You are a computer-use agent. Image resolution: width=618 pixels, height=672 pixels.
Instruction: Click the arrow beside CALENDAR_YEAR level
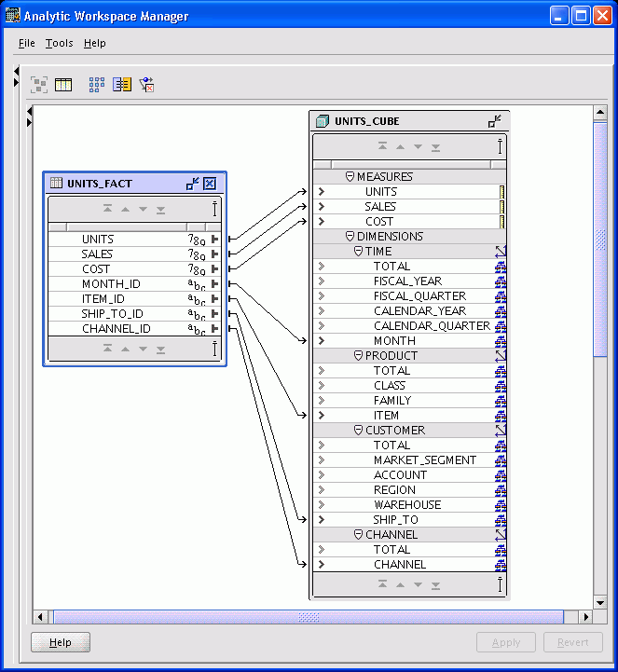point(322,311)
